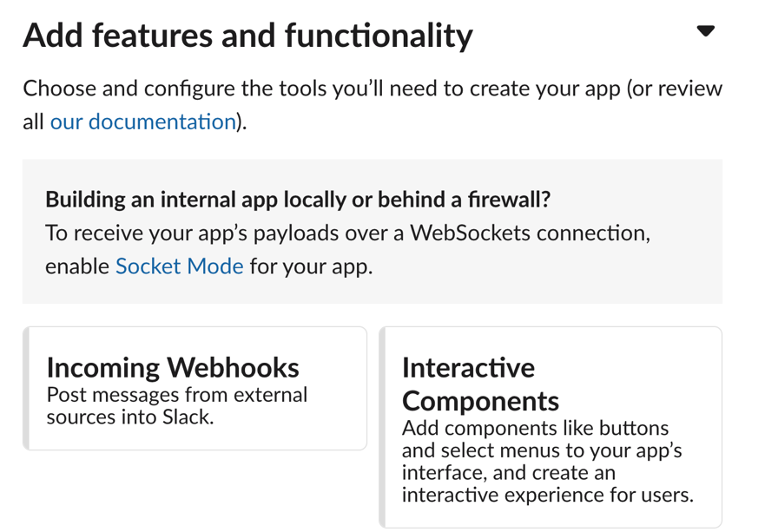This screenshot has width=765, height=532.
Task: Click the WebSockets connection notice text
Action: pos(348,232)
